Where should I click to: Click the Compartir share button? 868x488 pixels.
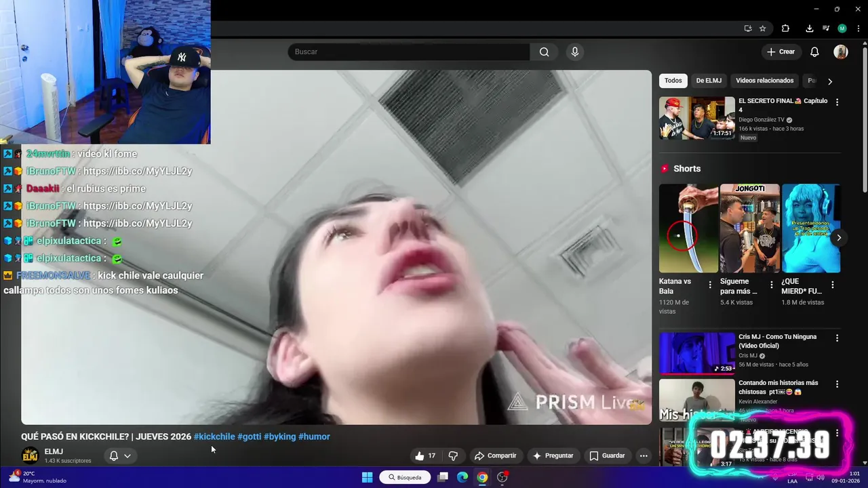(x=495, y=456)
